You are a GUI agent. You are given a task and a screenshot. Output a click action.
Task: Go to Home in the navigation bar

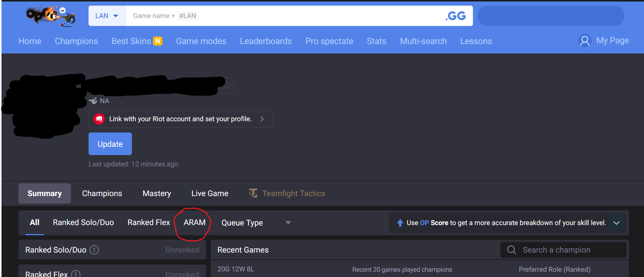(x=30, y=41)
